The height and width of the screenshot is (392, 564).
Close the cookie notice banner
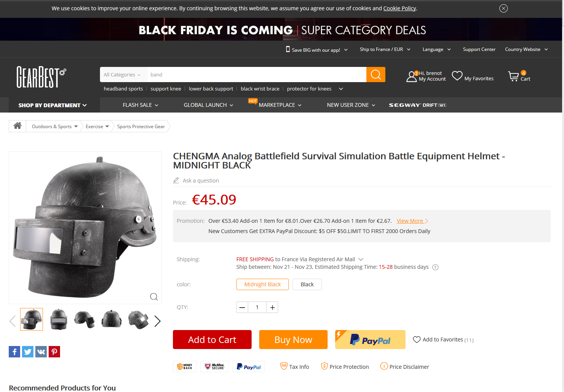tap(504, 8)
